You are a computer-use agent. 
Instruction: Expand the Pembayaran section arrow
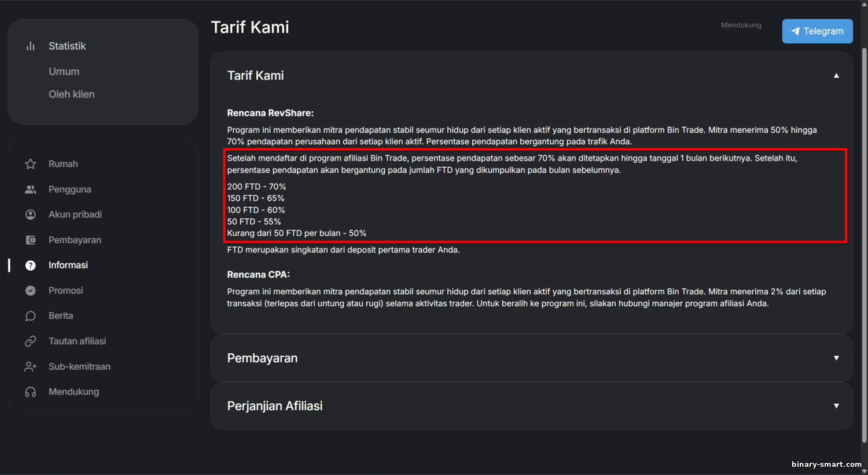[836, 358]
